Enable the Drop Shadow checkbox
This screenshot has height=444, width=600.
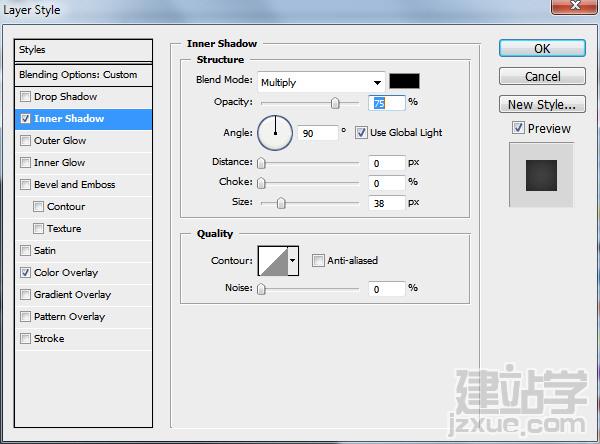25,96
